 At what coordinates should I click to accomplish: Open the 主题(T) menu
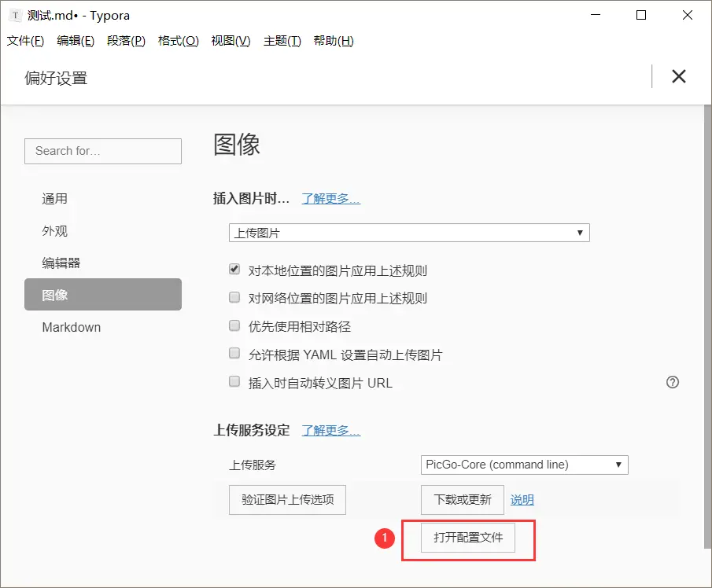click(282, 41)
